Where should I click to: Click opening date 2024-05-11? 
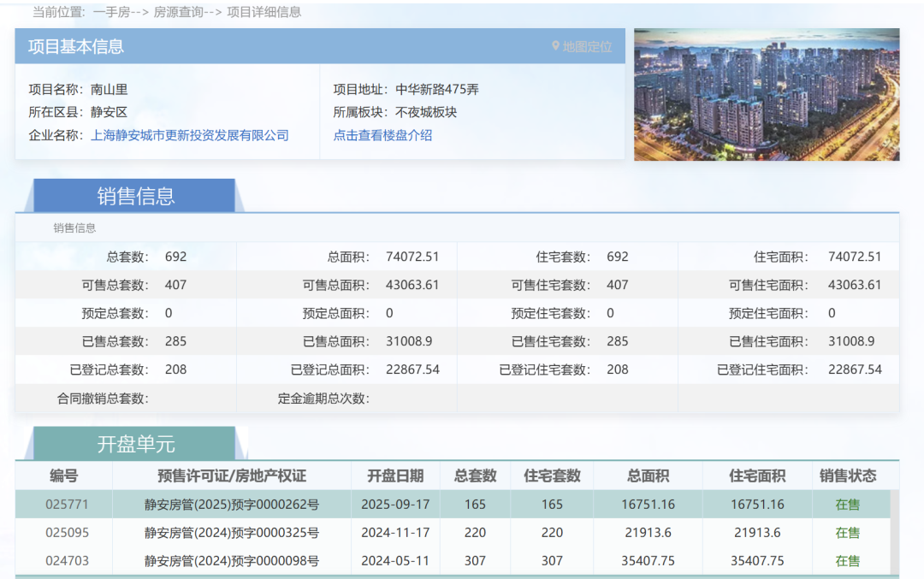click(x=395, y=561)
